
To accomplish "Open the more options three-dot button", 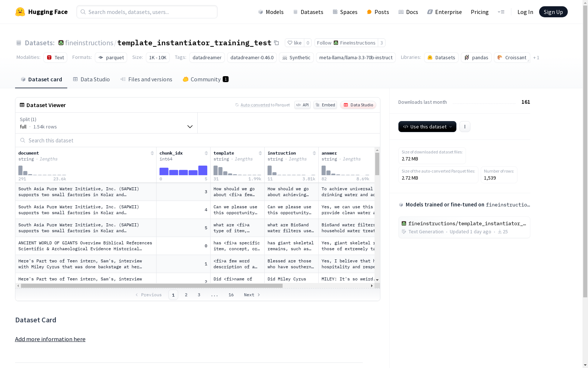I will [x=465, y=127].
